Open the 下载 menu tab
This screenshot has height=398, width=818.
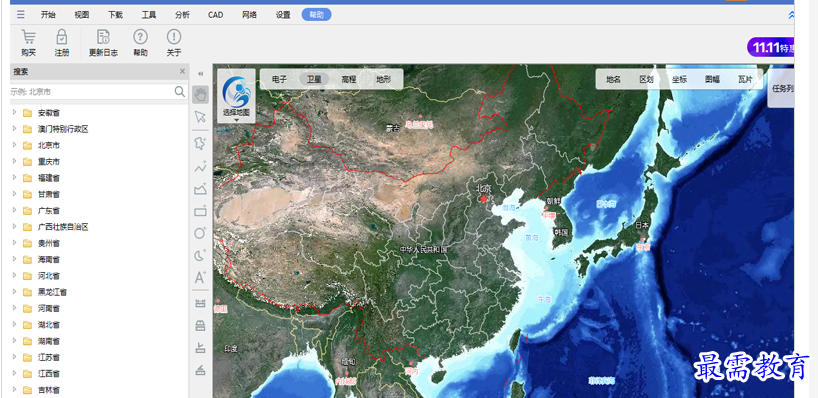coord(115,15)
